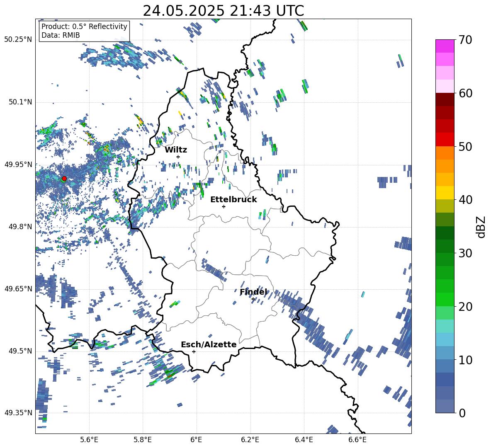The image size is (491, 448).
Task: Click the colorbar tick label 70
Action: pyautogui.click(x=465, y=40)
